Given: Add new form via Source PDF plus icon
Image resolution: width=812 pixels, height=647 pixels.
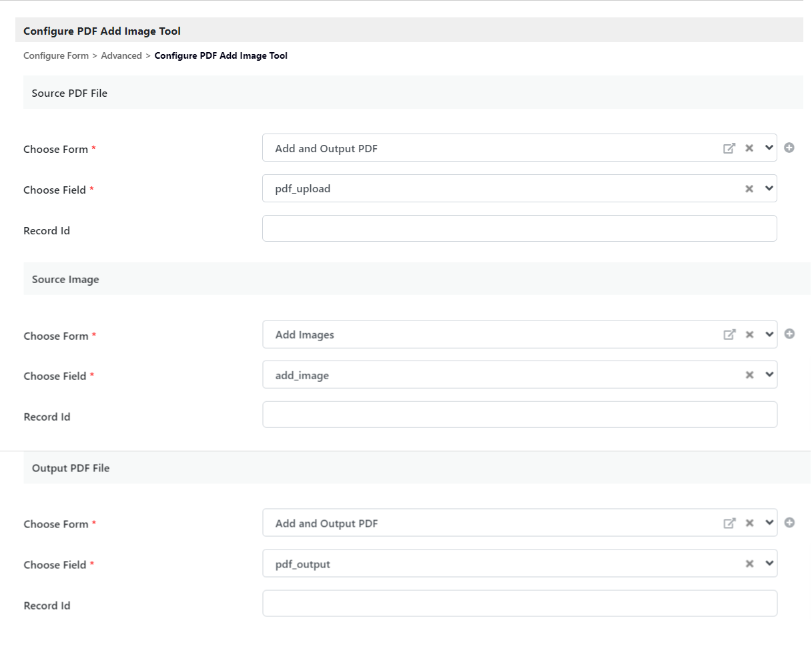Looking at the screenshot, I should 789,148.
